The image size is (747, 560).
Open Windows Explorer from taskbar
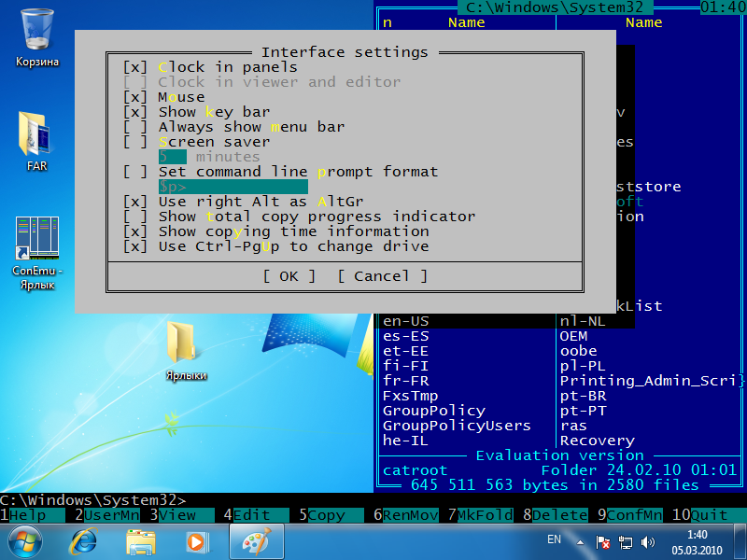pos(141,540)
